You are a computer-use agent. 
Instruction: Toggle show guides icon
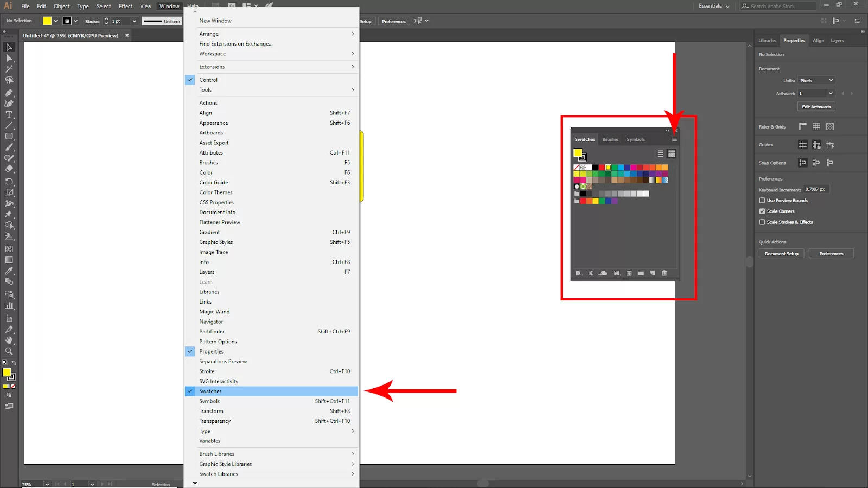[803, 145]
